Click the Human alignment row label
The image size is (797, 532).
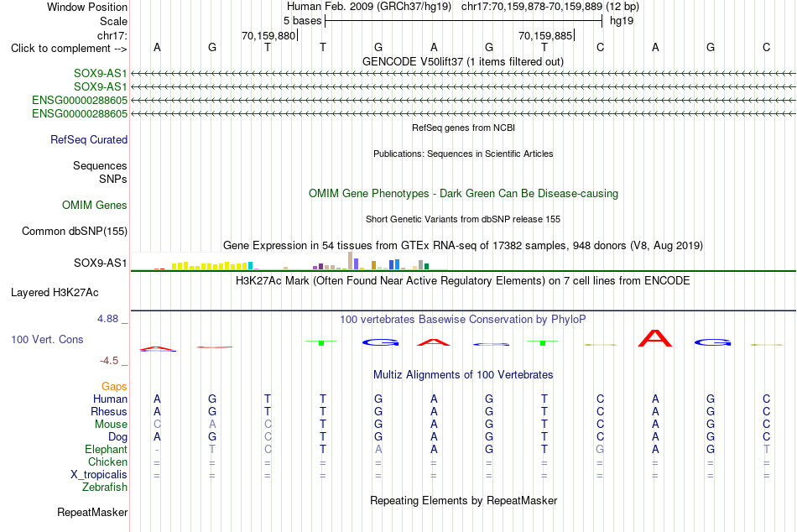(x=110, y=399)
